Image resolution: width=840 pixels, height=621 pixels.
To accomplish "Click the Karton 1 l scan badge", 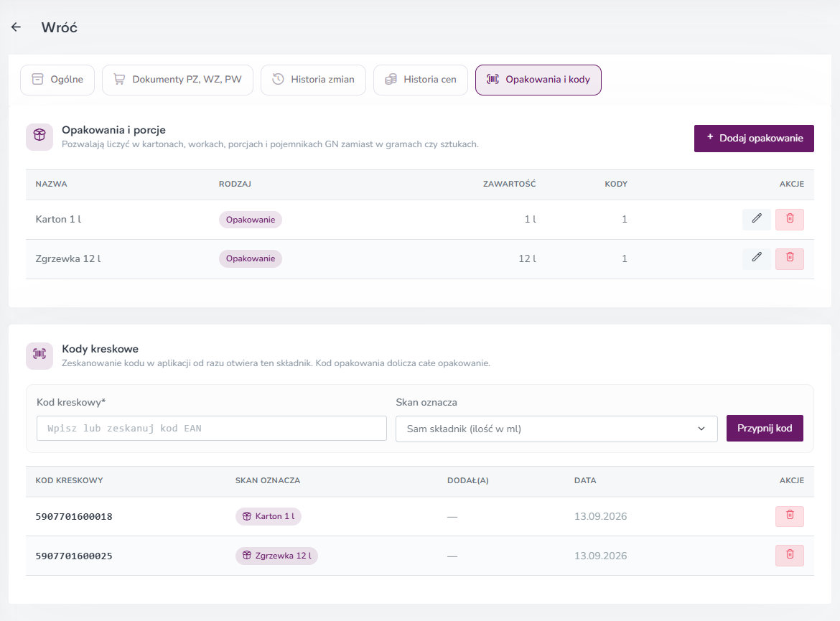I will tap(269, 516).
